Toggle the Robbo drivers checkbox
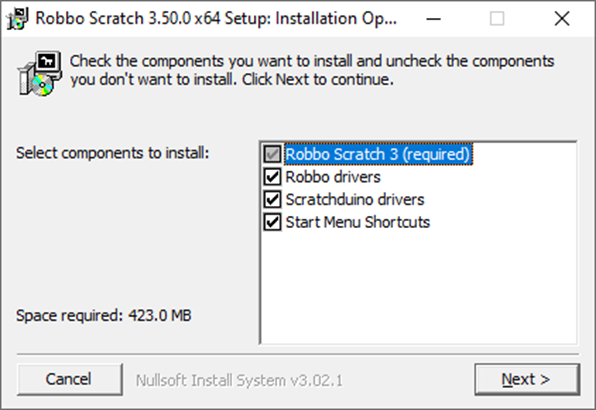Viewport: 596px width, 410px height. tap(272, 177)
